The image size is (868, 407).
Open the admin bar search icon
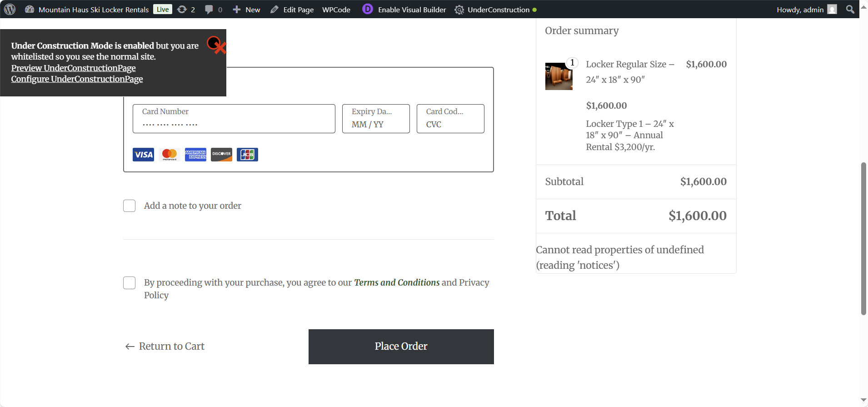850,10
